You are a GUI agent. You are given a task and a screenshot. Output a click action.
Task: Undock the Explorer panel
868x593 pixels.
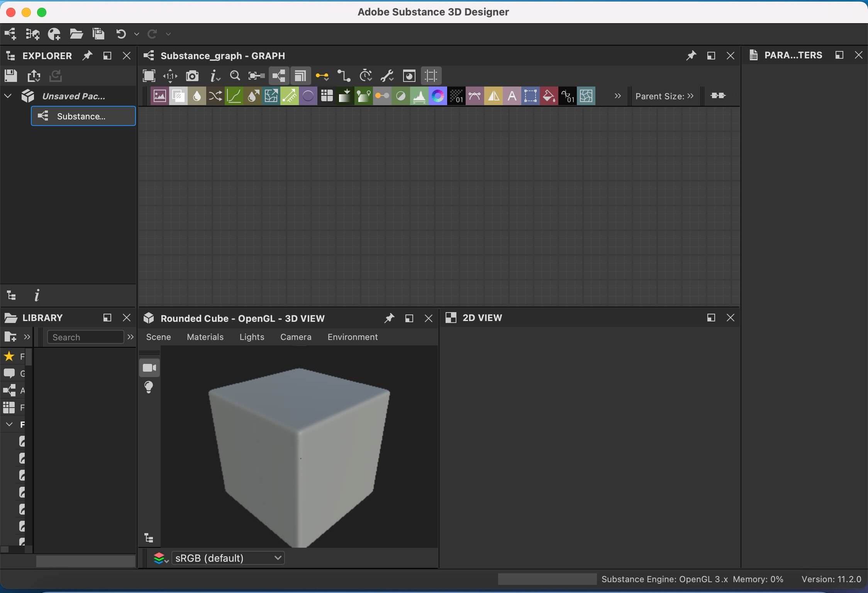[x=107, y=56]
